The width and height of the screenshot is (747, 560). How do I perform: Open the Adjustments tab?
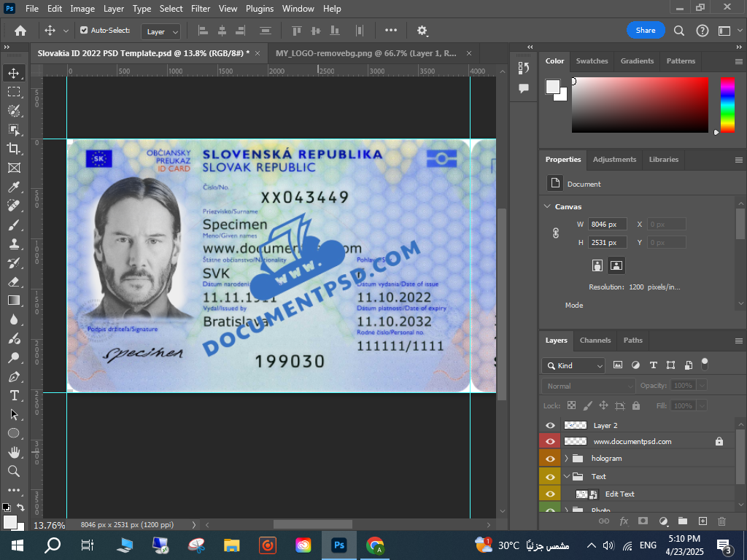point(614,160)
